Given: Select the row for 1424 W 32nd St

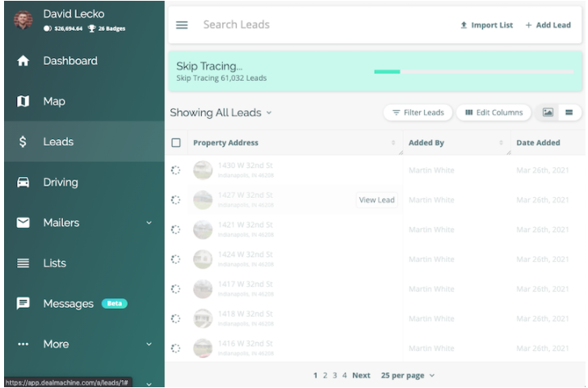Looking at the screenshot, I should click(x=175, y=259).
